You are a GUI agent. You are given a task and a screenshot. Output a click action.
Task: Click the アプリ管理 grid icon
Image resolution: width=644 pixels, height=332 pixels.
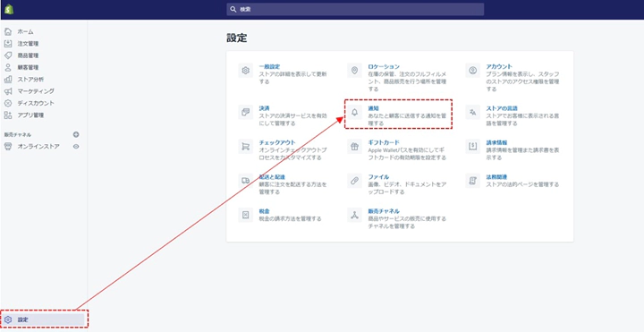tap(8, 115)
